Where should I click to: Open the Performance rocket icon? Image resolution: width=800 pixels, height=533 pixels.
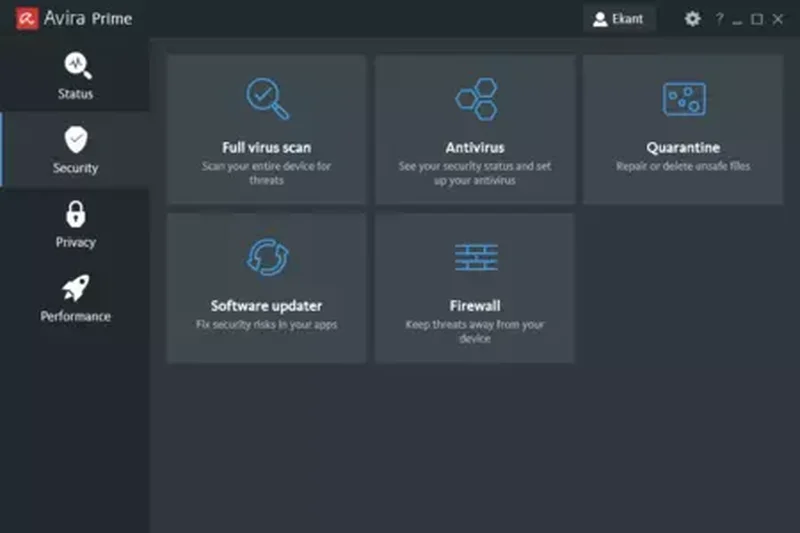coord(76,288)
